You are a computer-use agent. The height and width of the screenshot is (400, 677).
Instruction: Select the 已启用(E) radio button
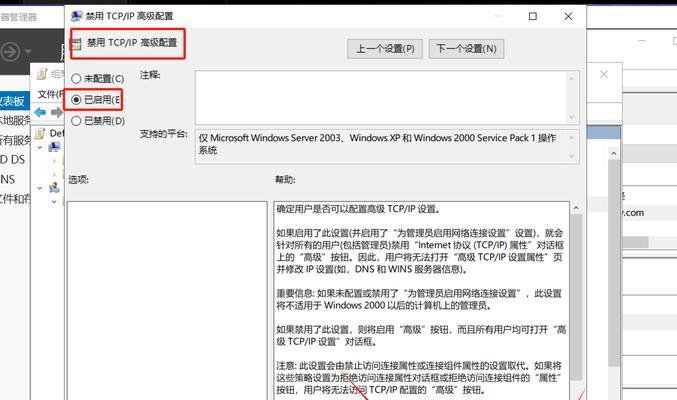pyautogui.click(x=76, y=100)
